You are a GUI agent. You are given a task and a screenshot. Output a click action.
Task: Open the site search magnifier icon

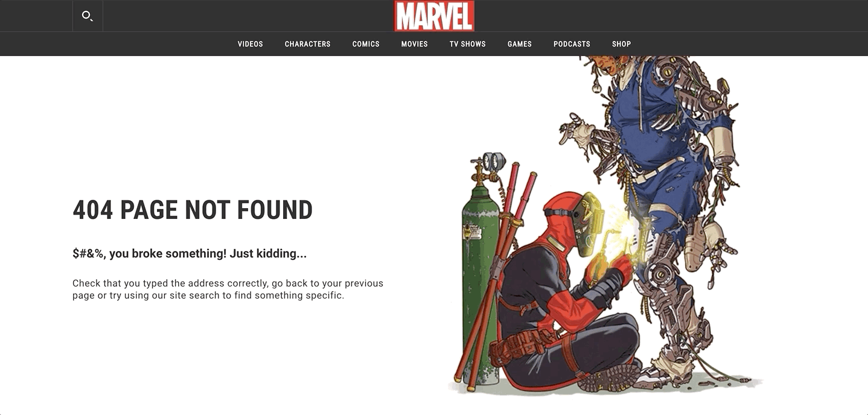click(88, 16)
